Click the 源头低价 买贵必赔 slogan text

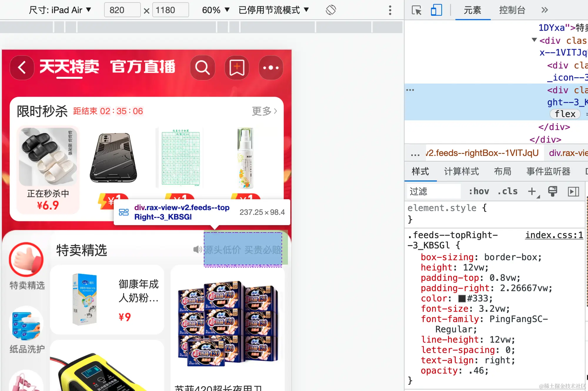(243, 250)
